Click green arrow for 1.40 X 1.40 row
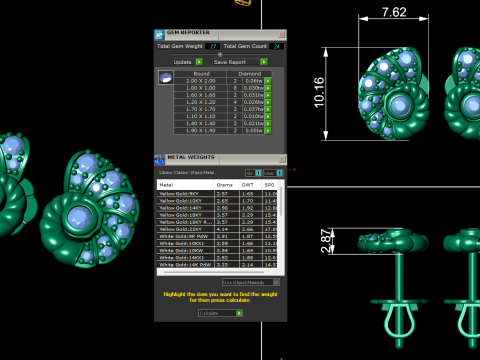The width and height of the screenshot is (480, 360). 268,123
